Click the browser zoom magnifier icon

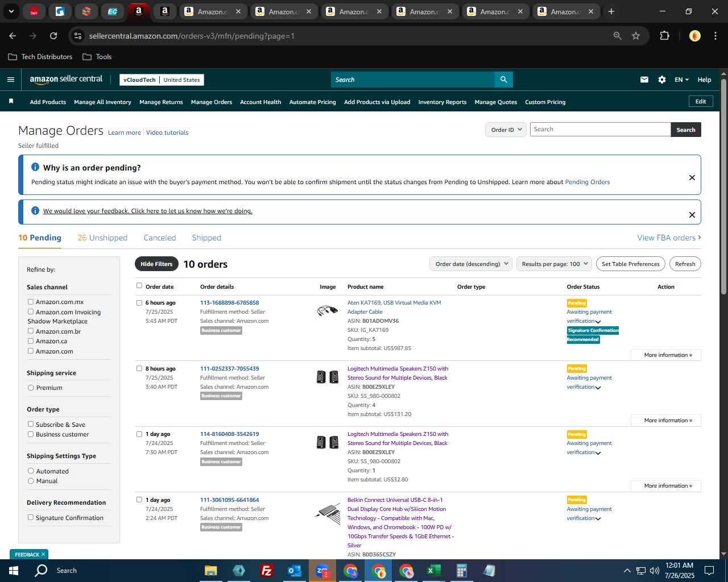pos(618,36)
